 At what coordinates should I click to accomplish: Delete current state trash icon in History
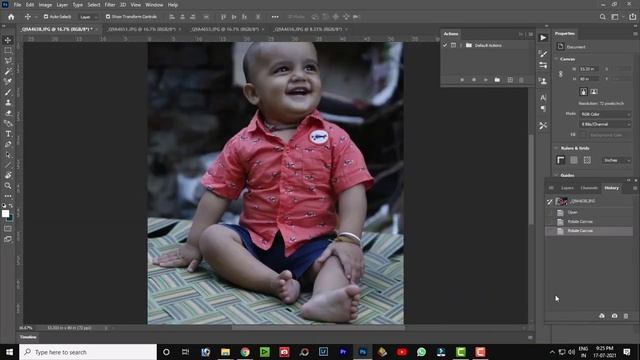click(x=626, y=316)
